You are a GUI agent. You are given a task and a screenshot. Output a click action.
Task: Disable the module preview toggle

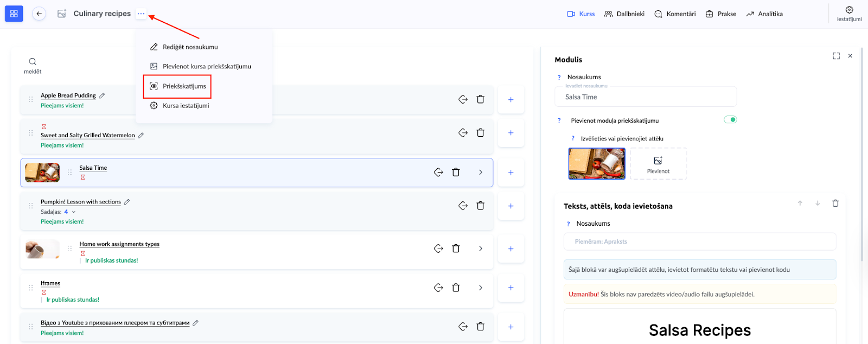[x=730, y=120]
